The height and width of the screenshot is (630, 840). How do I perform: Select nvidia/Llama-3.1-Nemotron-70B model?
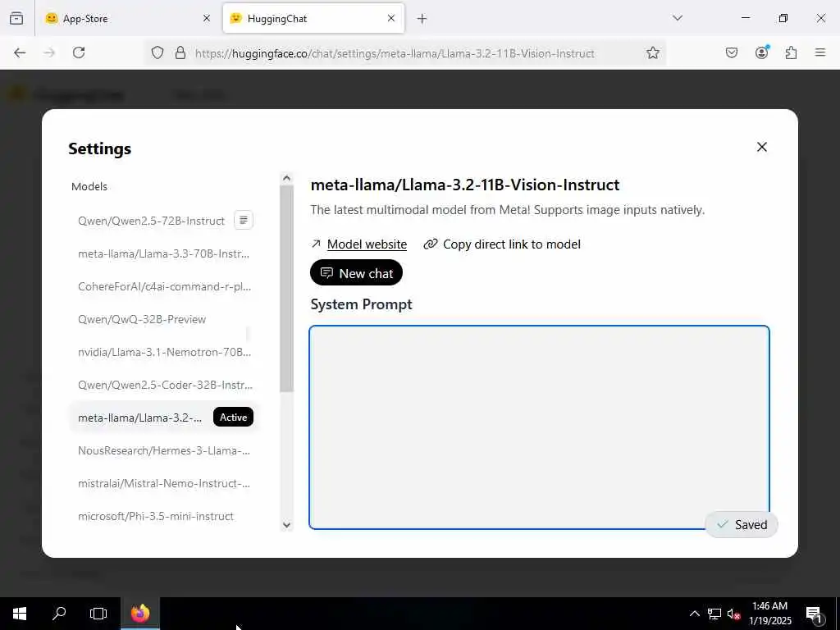[x=164, y=352]
